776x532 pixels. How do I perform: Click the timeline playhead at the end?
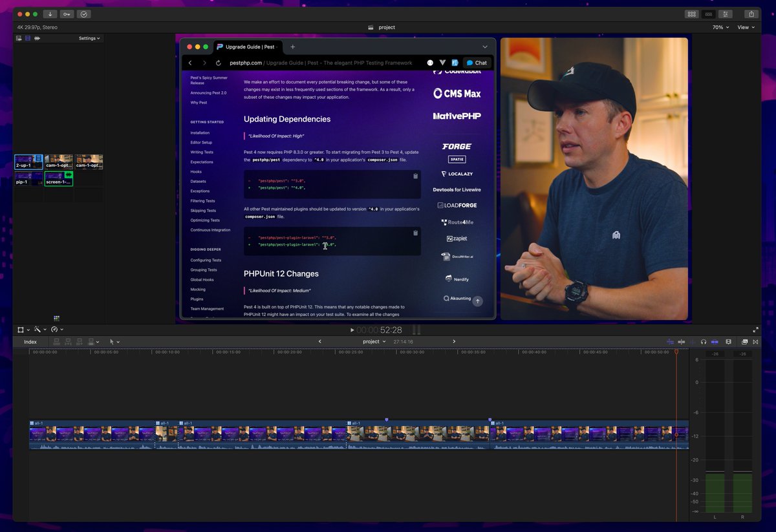(676, 352)
